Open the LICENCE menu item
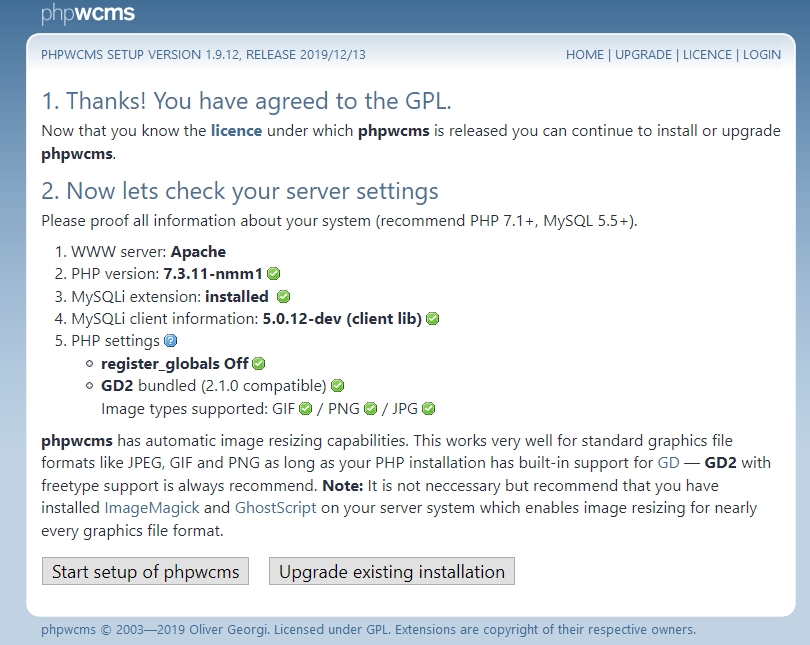The height and width of the screenshot is (645, 810). (x=707, y=55)
